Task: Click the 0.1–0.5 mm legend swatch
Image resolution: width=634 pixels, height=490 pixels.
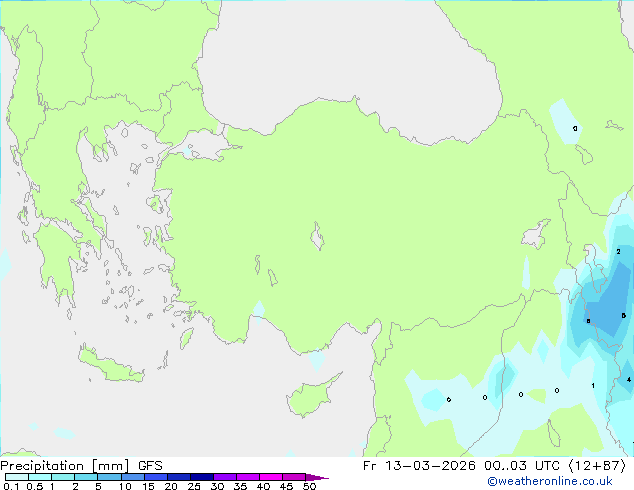Action: point(17,477)
